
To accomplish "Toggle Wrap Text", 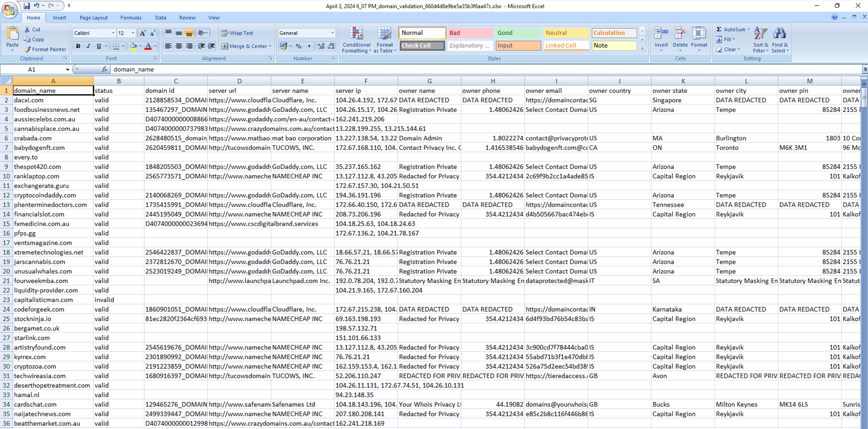I will pyautogui.click(x=238, y=33).
